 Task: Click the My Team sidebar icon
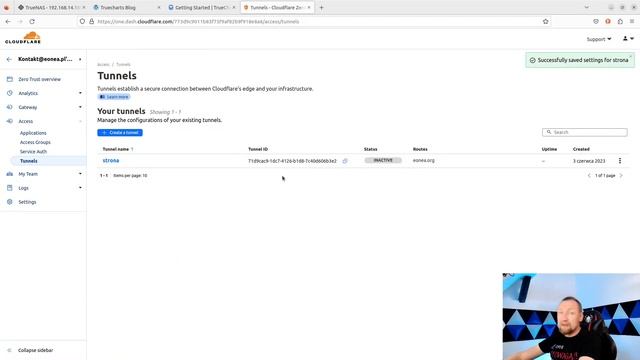pos(10,174)
